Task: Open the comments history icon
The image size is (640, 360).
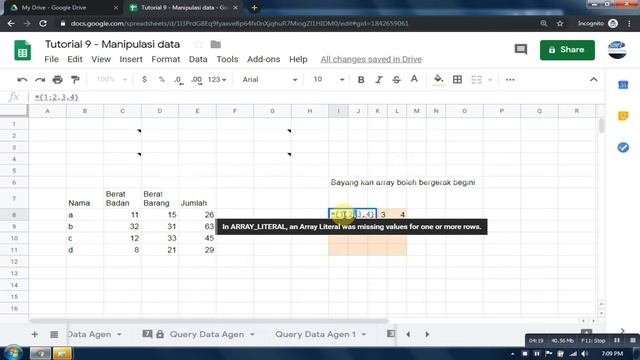Action: pos(521,50)
